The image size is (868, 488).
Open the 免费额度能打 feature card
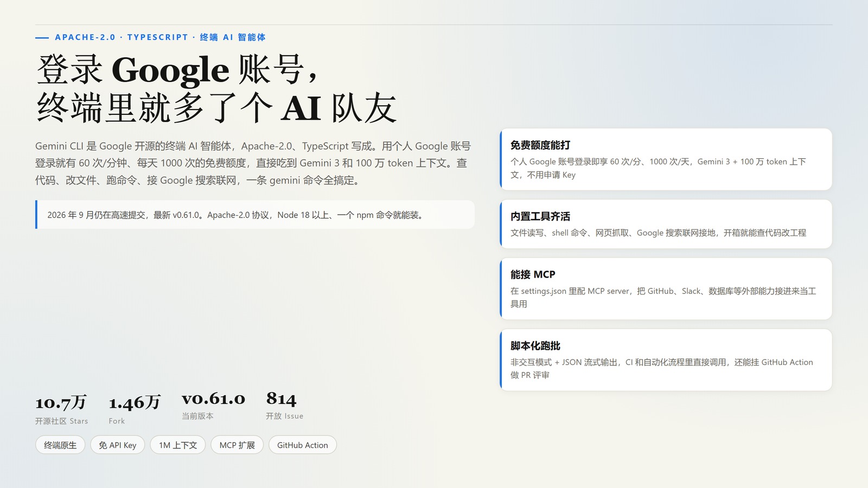pyautogui.click(x=666, y=159)
